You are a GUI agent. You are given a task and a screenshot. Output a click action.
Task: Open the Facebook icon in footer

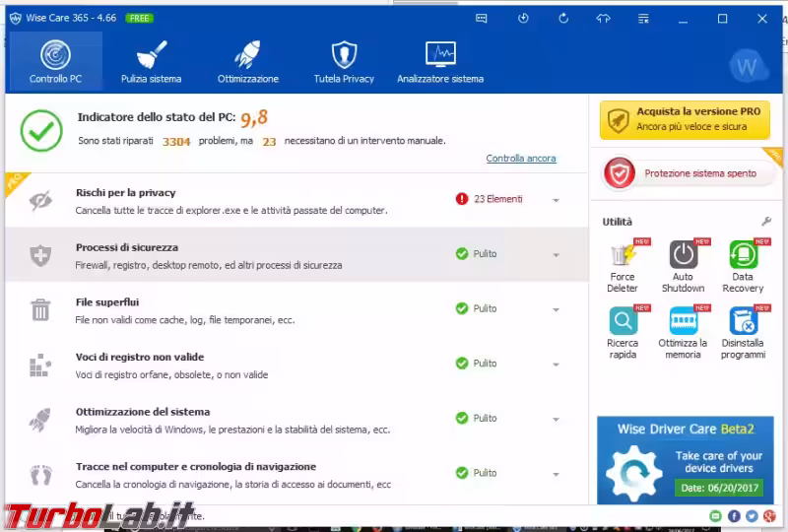point(734,515)
